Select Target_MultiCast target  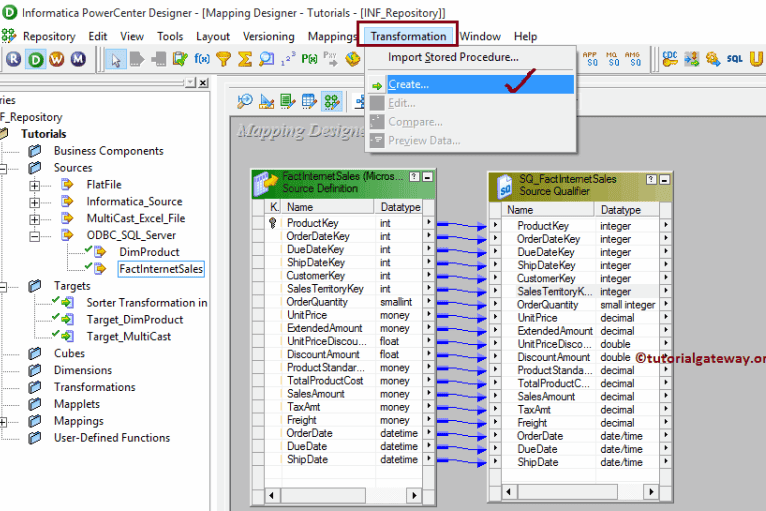pyautogui.click(x=128, y=337)
